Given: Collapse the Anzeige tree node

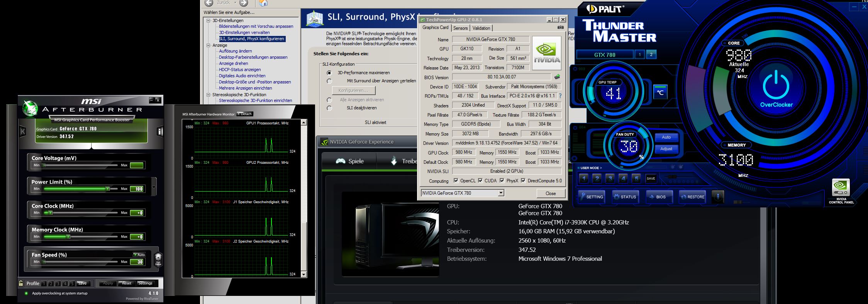Looking at the screenshot, I should click(x=209, y=45).
